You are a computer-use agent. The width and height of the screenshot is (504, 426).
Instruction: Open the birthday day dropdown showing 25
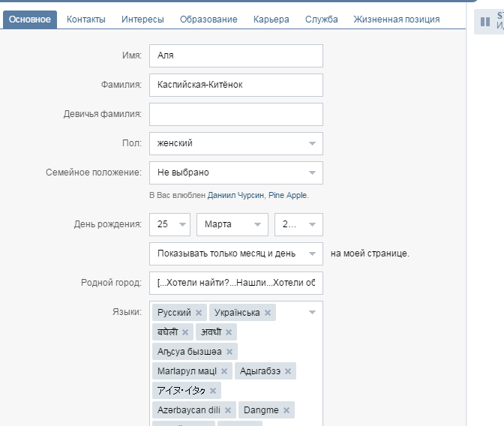pyautogui.click(x=172, y=224)
